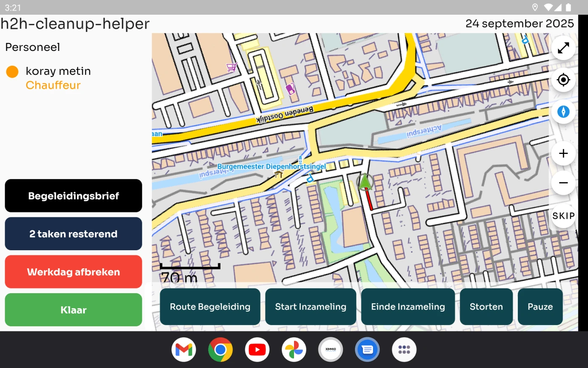This screenshot has height=368, width=588.
Task: Open Google Photos from the taskbar
Action: (294, 349)
